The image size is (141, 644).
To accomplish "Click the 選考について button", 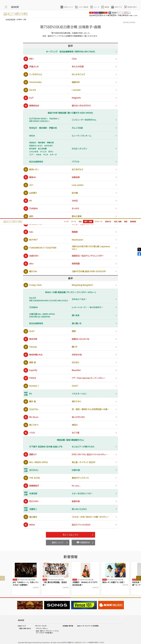I will pyautogui.click(x=58, y=543).
